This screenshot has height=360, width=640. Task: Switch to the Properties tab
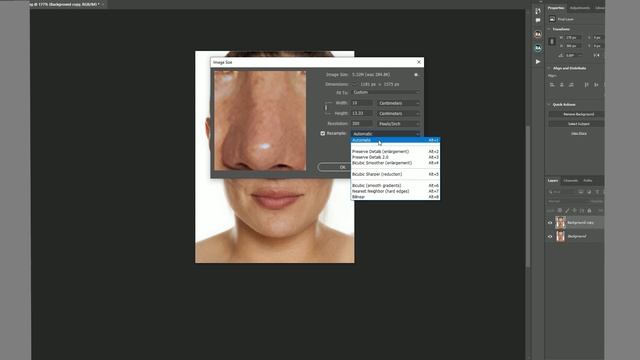pos(556,8)
